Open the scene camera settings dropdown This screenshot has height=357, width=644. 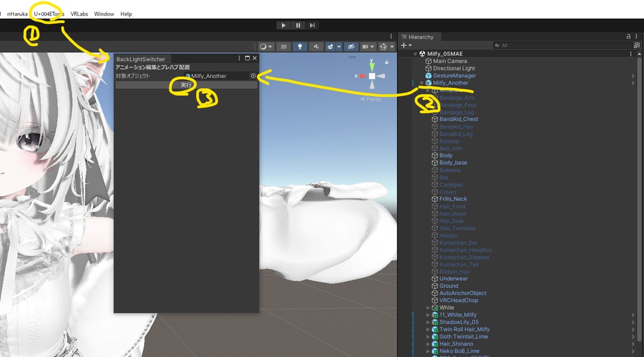[x=367, y=47]
